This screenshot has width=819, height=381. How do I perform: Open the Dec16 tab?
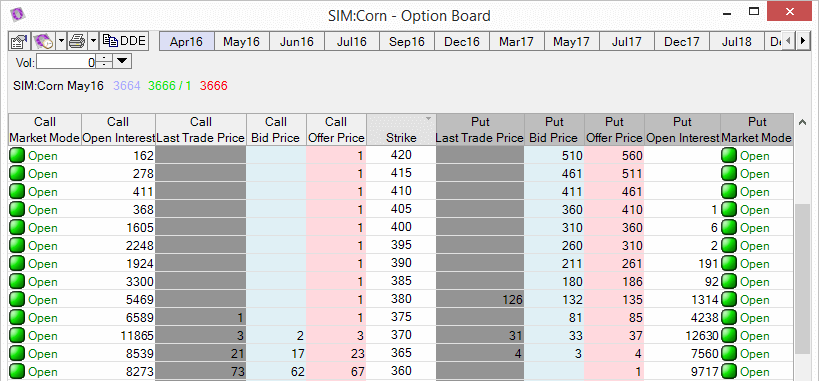[x=462, y=41]
